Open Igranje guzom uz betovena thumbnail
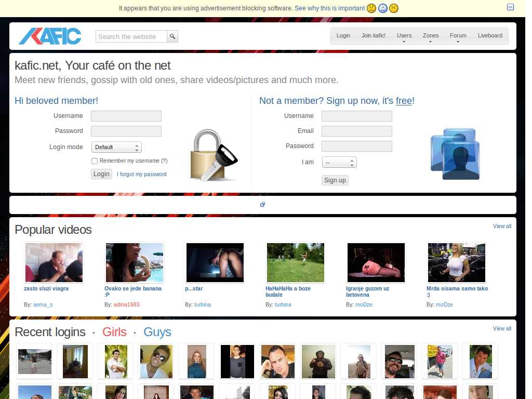Image resolution: width=532 pixels, height=399 pixels. point(376,262)
